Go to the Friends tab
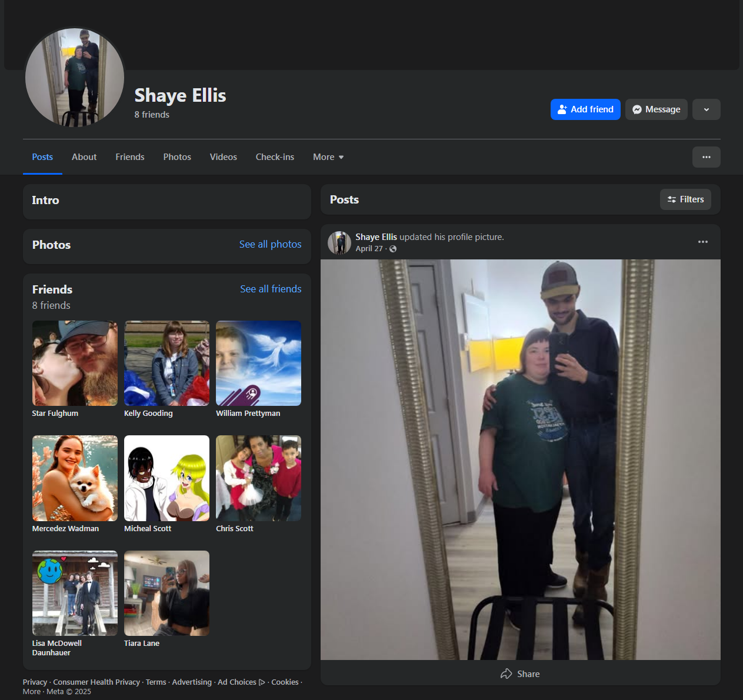The height and width of the screenshot is (700, 743). [130, 157]
